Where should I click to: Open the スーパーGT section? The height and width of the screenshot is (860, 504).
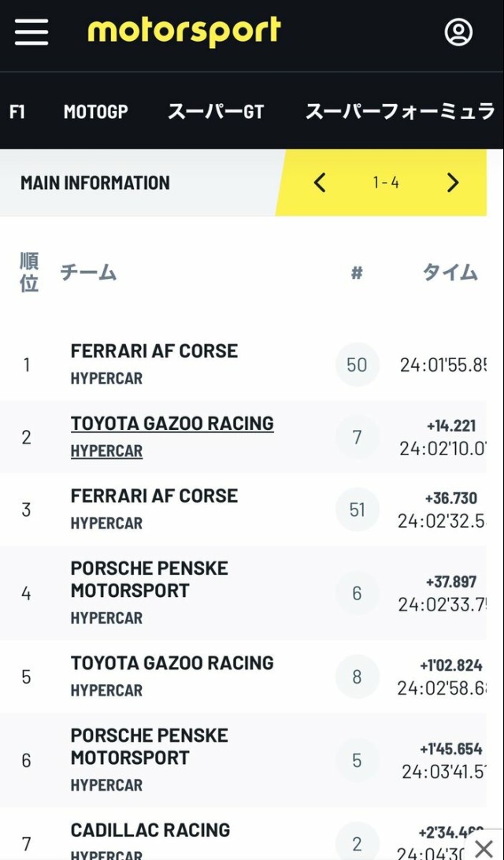coord(215,112)
